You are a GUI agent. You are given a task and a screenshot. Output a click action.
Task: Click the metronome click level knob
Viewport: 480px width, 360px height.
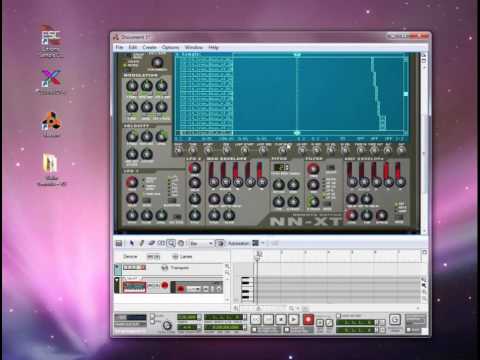167,325
